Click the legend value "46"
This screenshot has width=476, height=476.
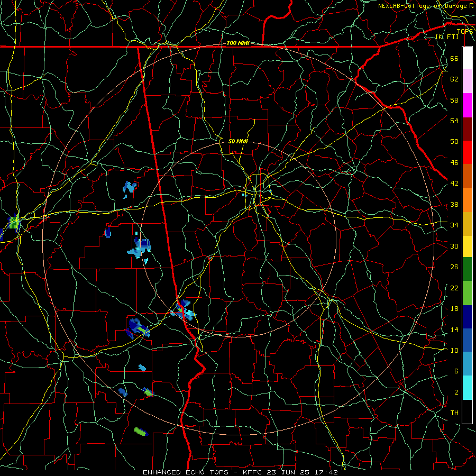pyautogui.click(x=454, y=163)
